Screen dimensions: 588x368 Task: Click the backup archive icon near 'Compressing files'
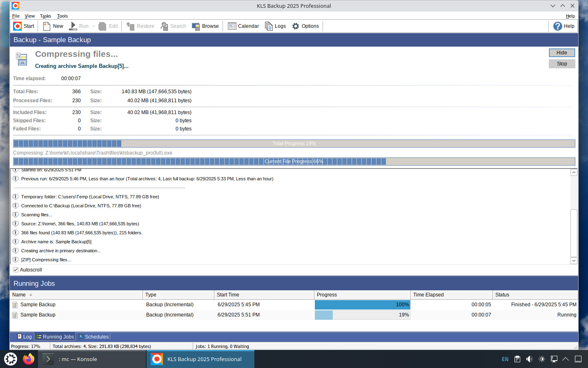[x=21, y=59]
